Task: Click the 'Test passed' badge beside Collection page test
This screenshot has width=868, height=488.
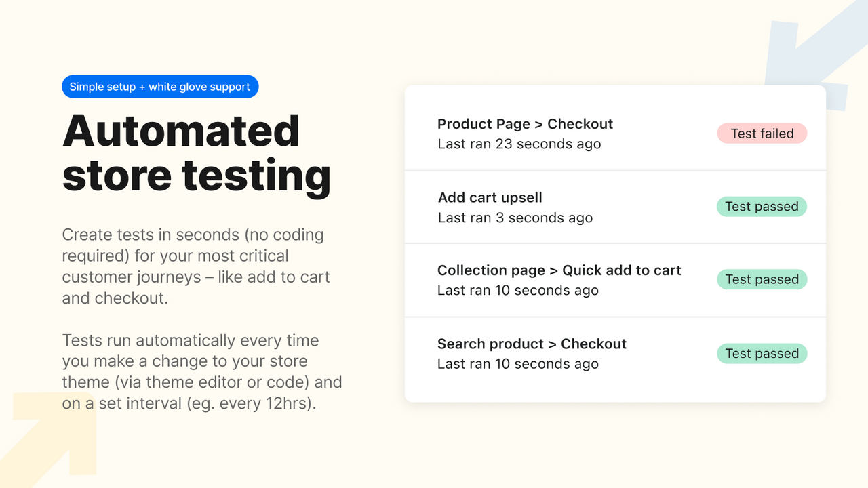Action: [762, 279]
